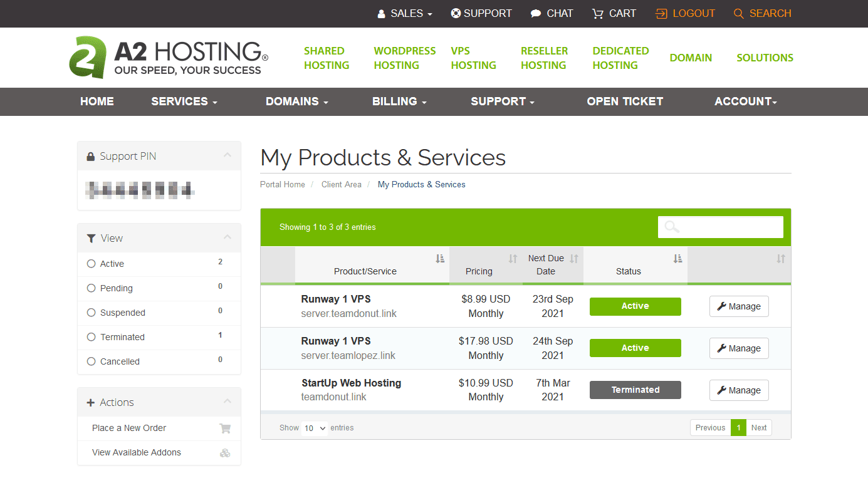The width and height of the screenshot is (868, 483).
Task: Click Active status for server.teamdonut.link
Action: (x=635, y=306)
